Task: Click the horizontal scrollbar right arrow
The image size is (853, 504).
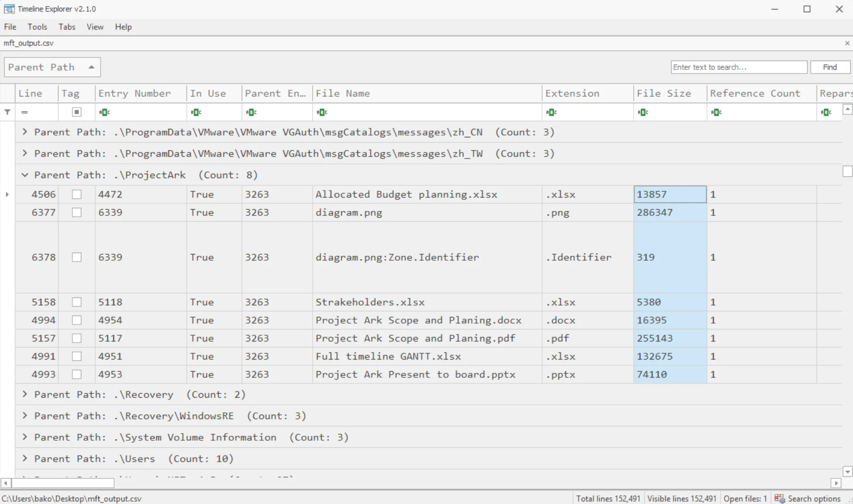Action: (836, 483)
